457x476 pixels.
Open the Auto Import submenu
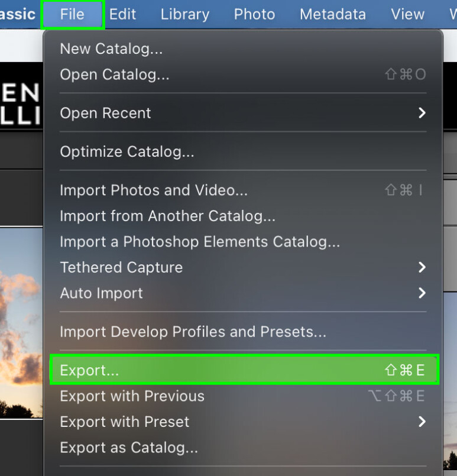point(101,293)
